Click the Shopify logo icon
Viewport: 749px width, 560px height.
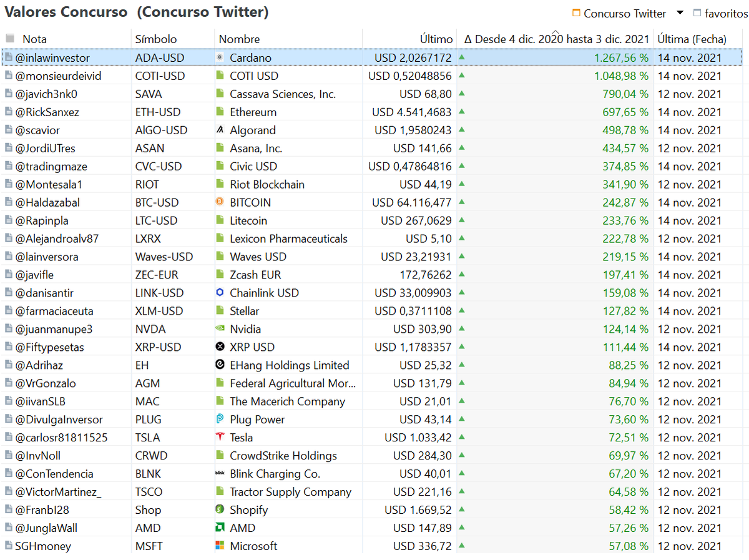click(220, 510)
